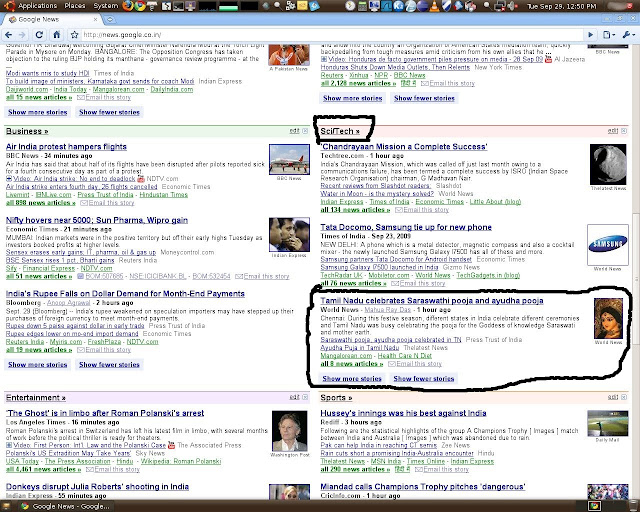Click Show fewer stories under Sci/Tech

click(x=424, y=379)
